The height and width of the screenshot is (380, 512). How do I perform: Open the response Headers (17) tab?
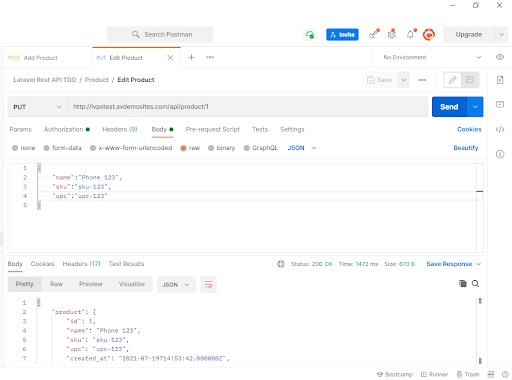[x=81, y=264]
